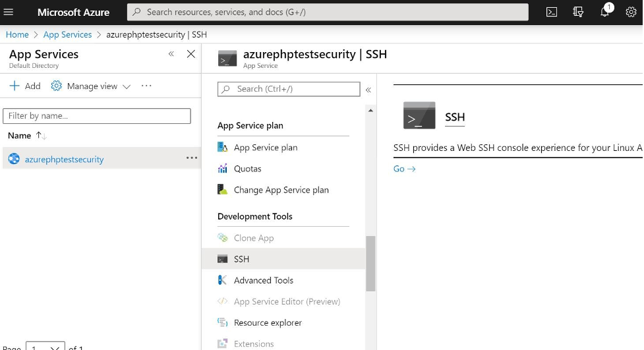Select Clone App menu item
644x350 pixels.
pyautogui.click(x=254, y=238)
